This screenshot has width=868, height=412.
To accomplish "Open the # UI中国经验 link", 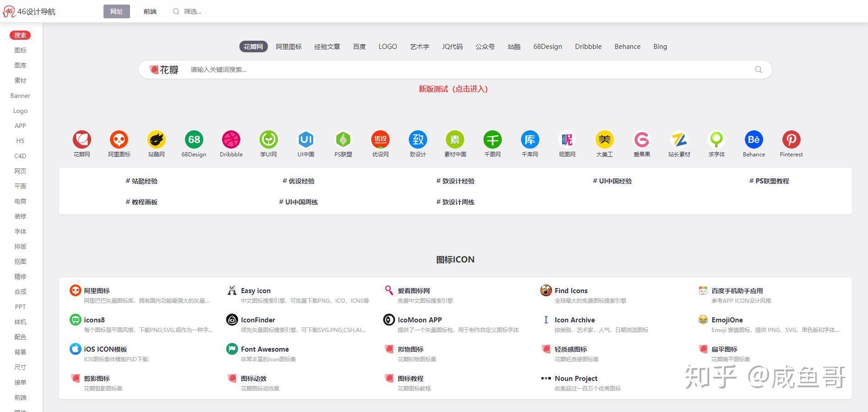I will tap(612, 181).
